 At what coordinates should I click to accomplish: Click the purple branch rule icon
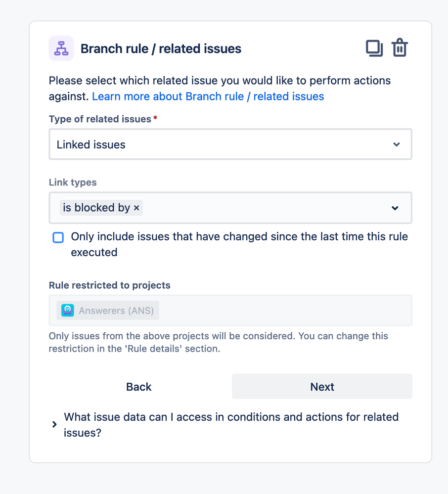(x=61, y=48)
